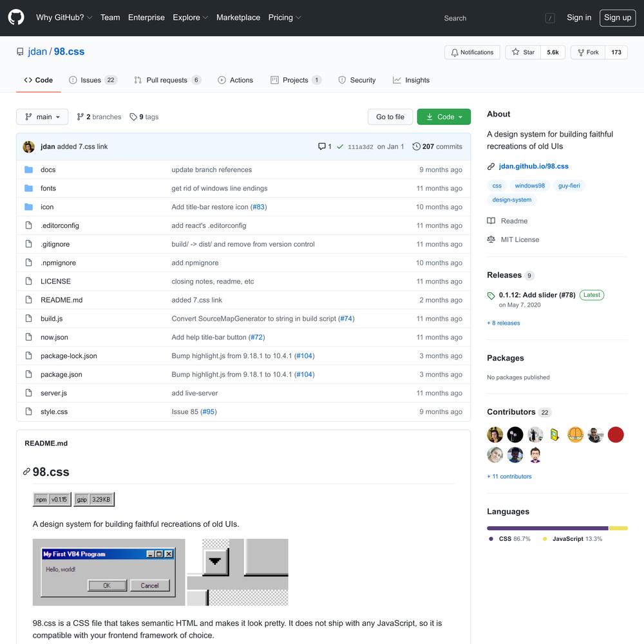Click the npm v0.1.15 badge
The height and width of the screenshot is (644, 644).
point(52,500)
